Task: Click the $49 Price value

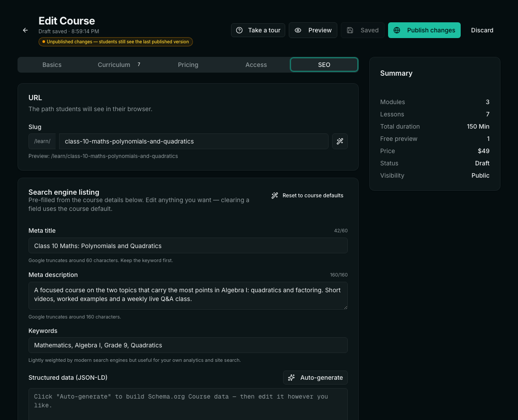Action: pyautogui.click(x=483, y=151)
